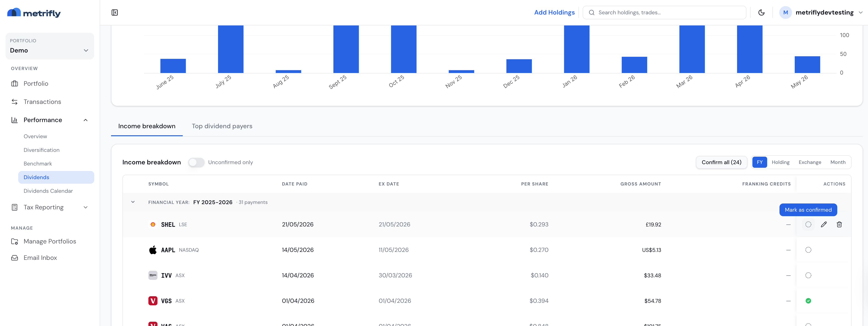Viewport: 868px width, 326px height.
Task: Click the FRANKING CREDITS column header
Action: [x=766, y=184]
